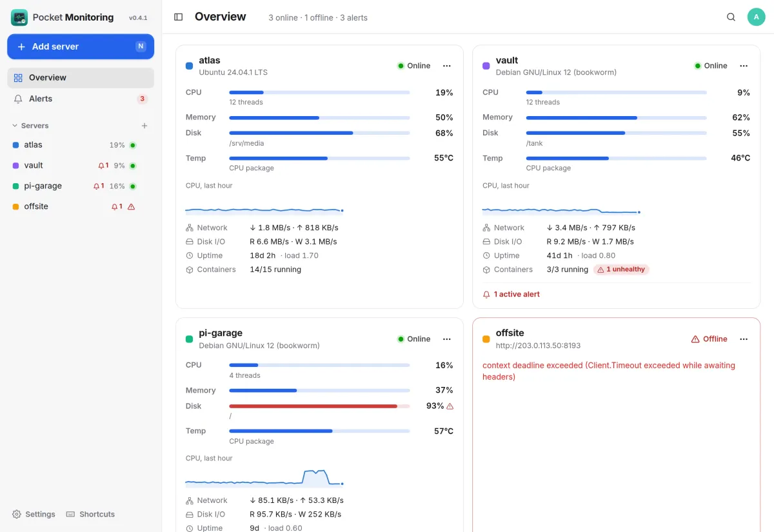The height and width of the screenshot is (532, 774).
Task: Click the blue color square on the atlas card
Action: pyautogui.click(x=189, y=66)
